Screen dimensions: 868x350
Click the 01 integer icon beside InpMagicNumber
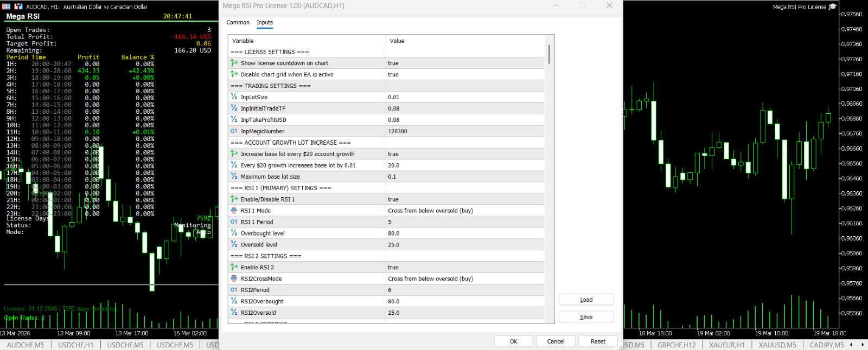coord(234,131)
